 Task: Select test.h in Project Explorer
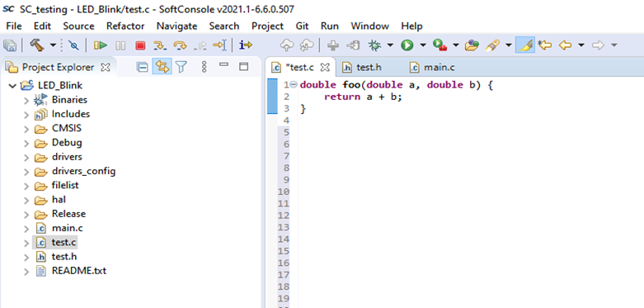click(64, 257)
